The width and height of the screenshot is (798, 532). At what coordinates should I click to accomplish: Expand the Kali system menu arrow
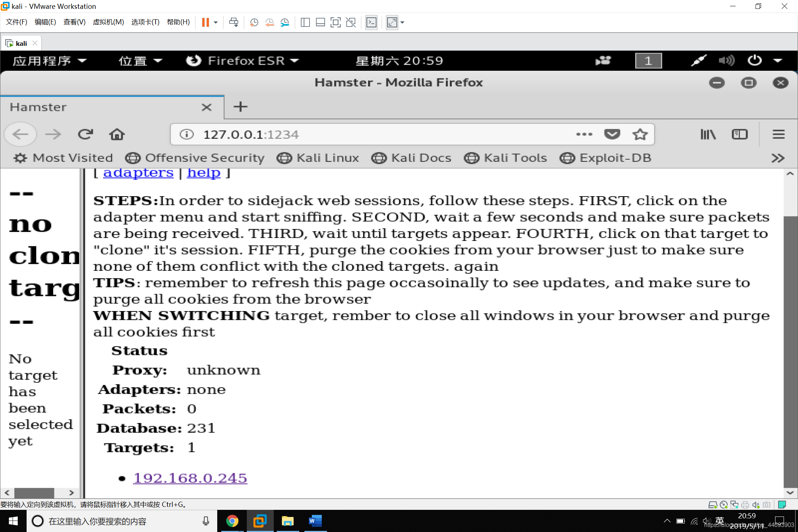pyautogui.click(x=778, y=61)
